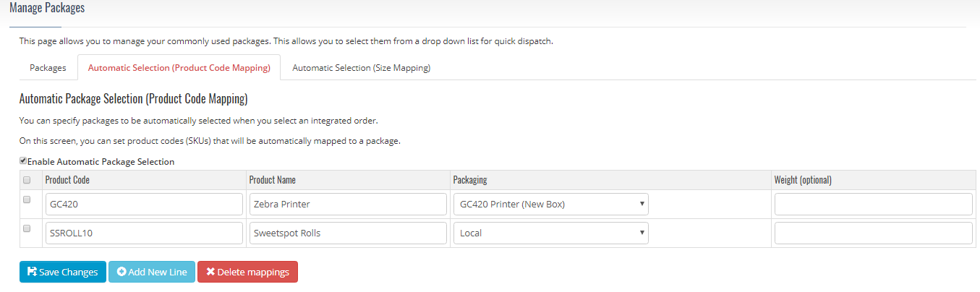The image size is (980, 292).
Task: Switch to the Packages tab
Action: [x=48, y=68]
